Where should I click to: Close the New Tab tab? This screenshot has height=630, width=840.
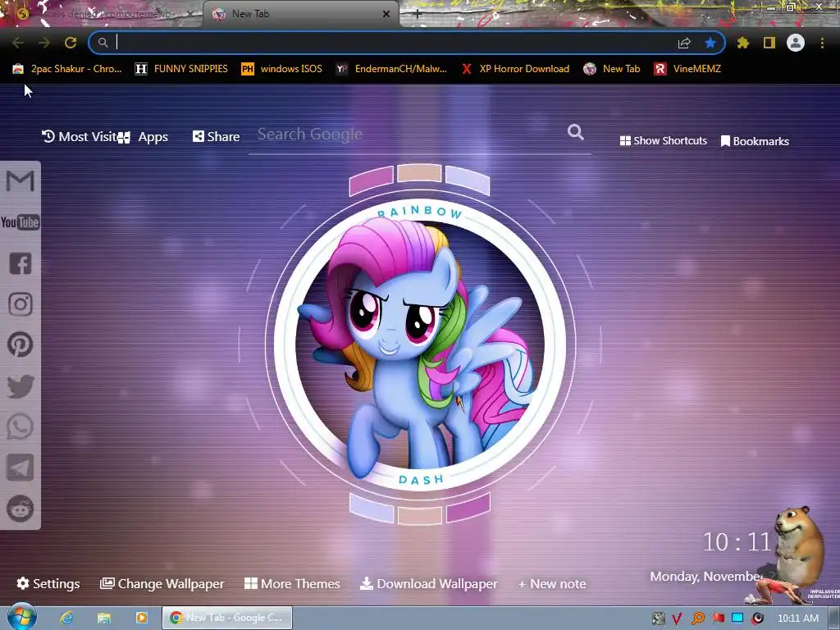tap(386, 14)
